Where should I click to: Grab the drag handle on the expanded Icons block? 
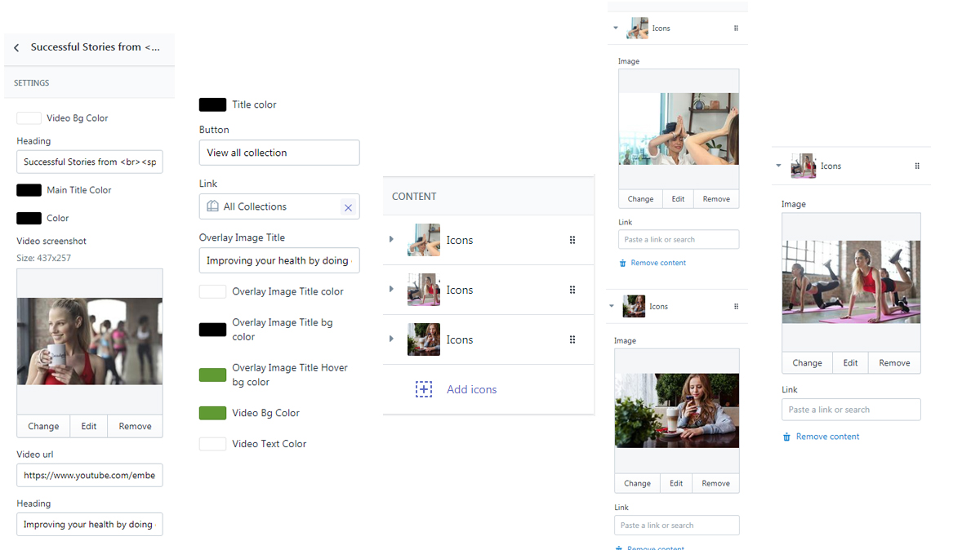[736, 28]
